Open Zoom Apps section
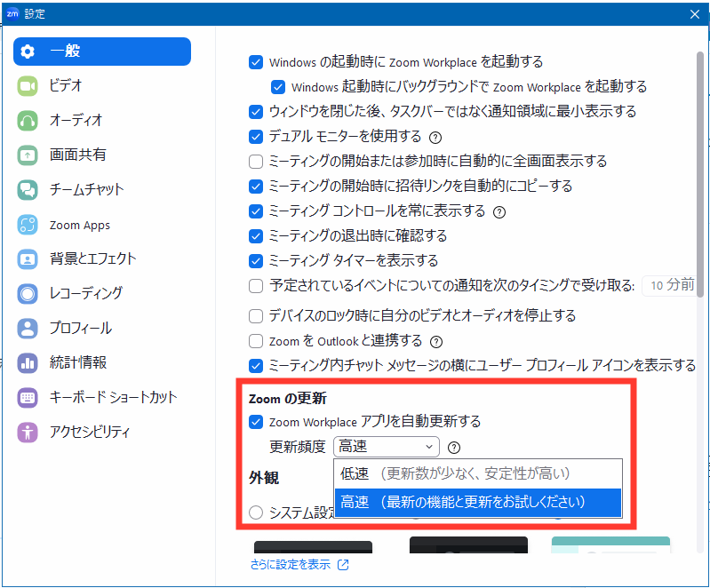The image size is (710, 588). pyautogui.click(x=102, y=225)
